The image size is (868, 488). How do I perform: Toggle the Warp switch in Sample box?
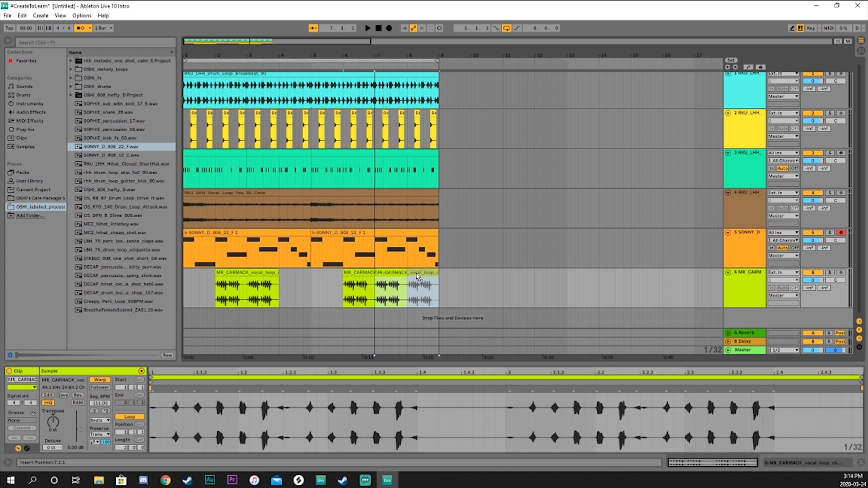coord(100,380)
